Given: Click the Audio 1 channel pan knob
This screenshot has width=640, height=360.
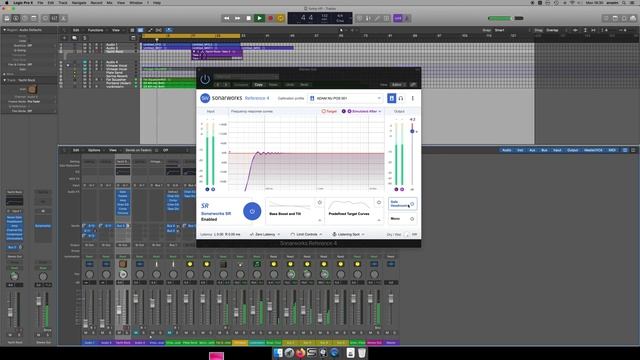Looking at the screenshot, I should (x=89, y=274).
